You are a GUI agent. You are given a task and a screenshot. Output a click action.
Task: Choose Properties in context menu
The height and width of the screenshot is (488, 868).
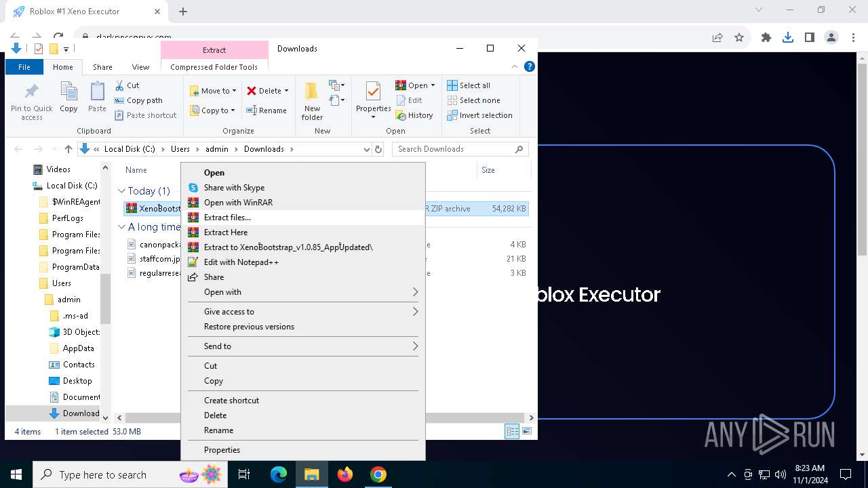(302, 450)
